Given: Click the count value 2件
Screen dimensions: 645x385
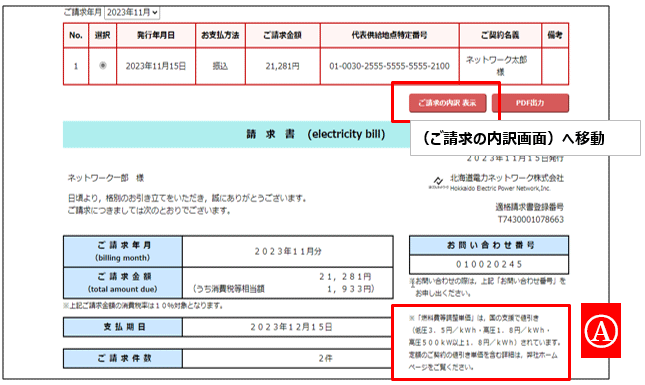Looking at the screenshot, I should tap(325, 358).
